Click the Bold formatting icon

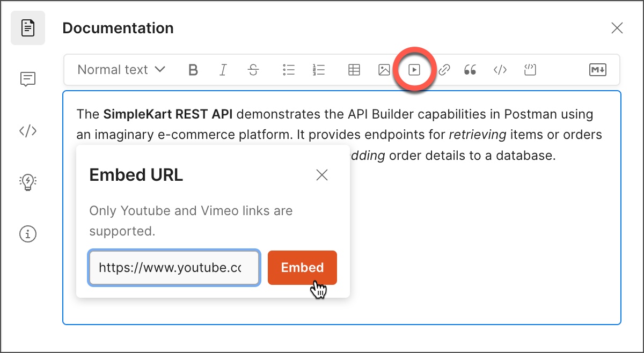[193, 70]
